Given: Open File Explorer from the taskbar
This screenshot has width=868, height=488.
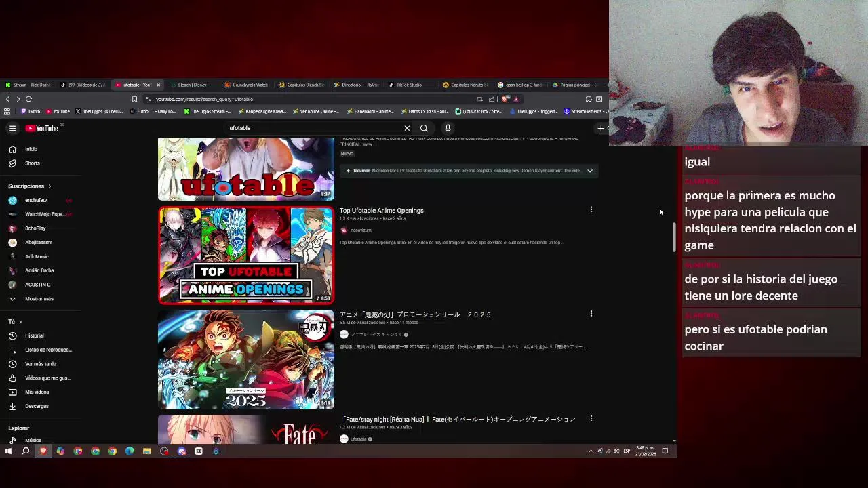Looking at the screenshot, I should click(x=146, y=451).
